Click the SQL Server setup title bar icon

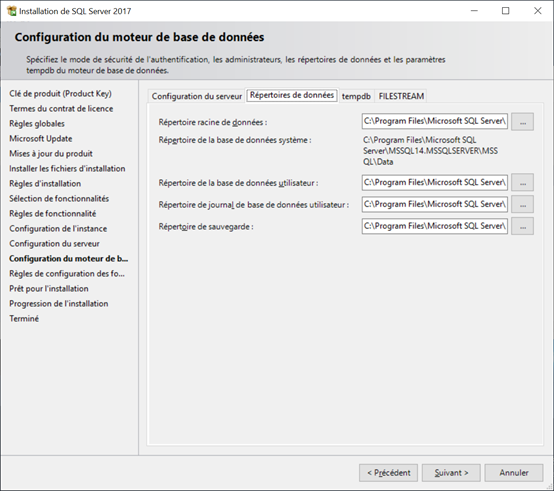pos(12,11)
